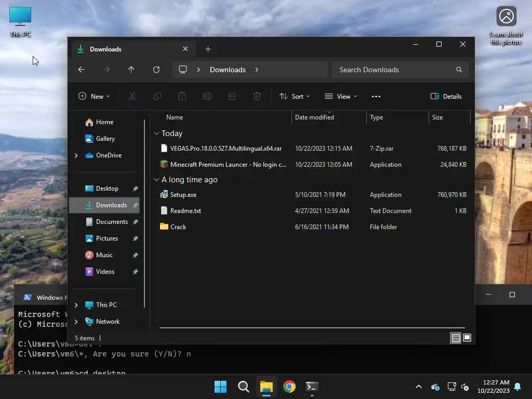Collapse the Today group

156,134
